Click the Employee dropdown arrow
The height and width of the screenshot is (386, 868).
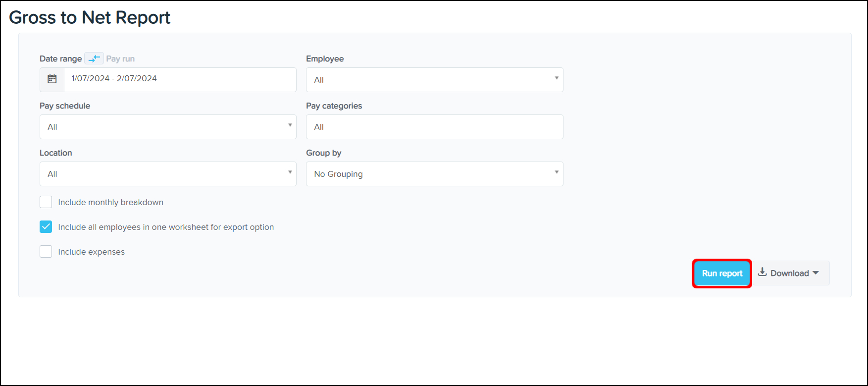click(557, 78)
